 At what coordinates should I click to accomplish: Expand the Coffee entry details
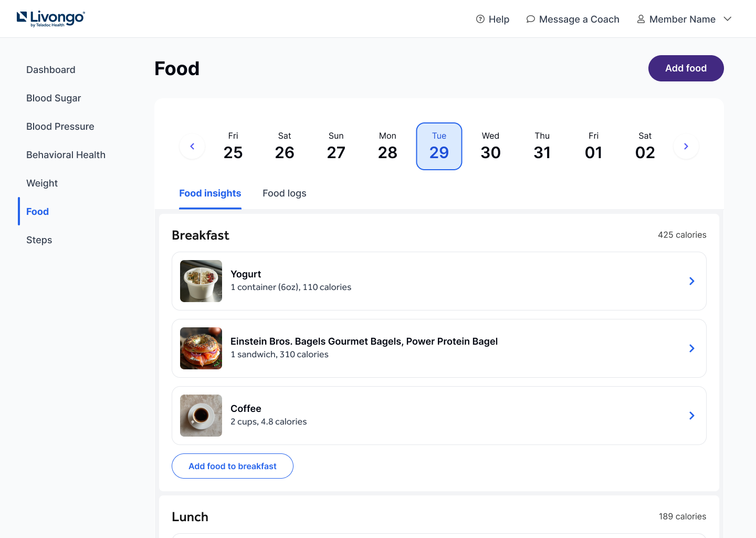point(691,416)
